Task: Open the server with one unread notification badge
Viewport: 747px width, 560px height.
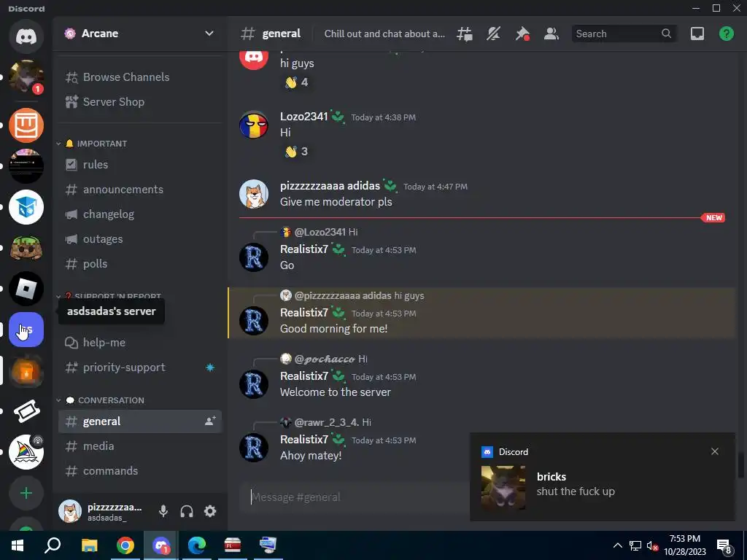Action: [x=26, y=77]
